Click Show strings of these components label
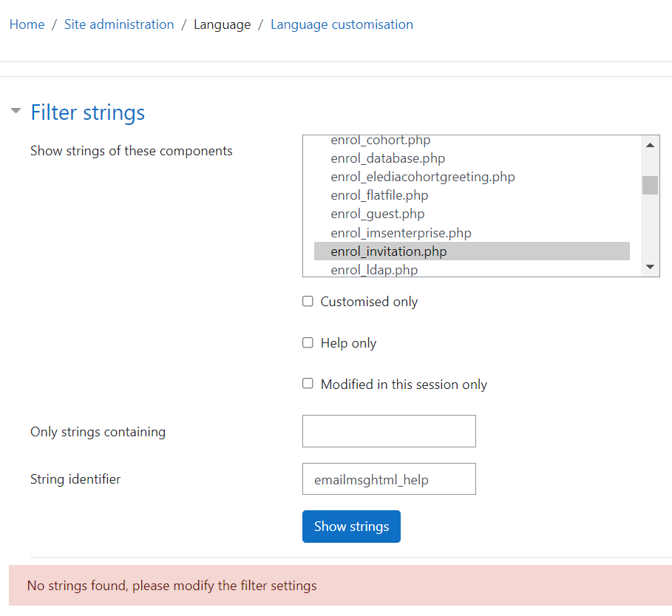This screenshot has height=616, width=672. [131, 151]
